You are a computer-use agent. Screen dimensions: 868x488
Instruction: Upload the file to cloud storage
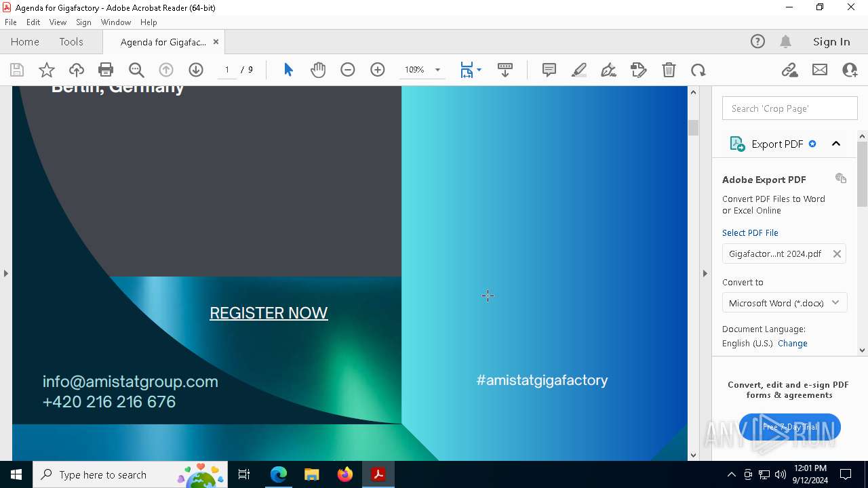pyautogui.click(x=77, y=70)
